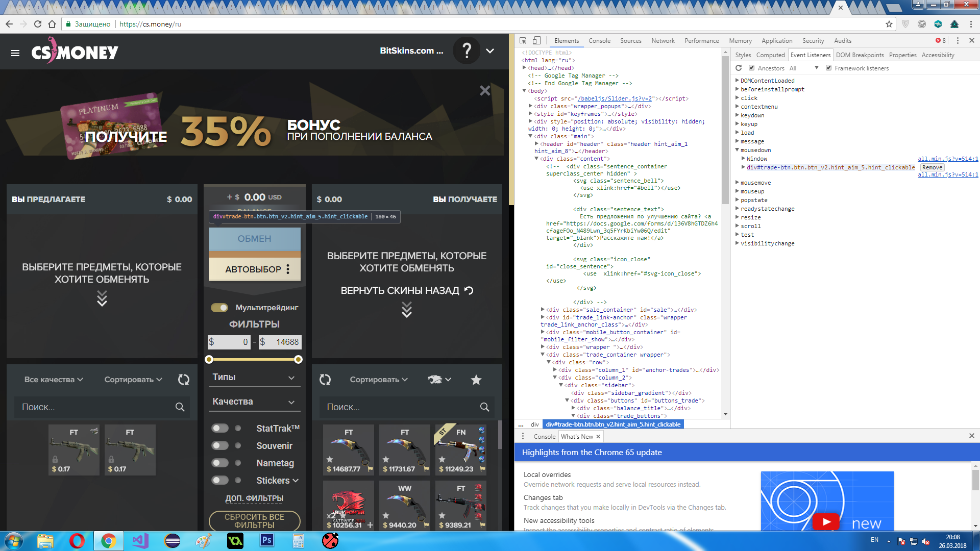
Task: Click the star favorites icon
Action: (476, 380)
